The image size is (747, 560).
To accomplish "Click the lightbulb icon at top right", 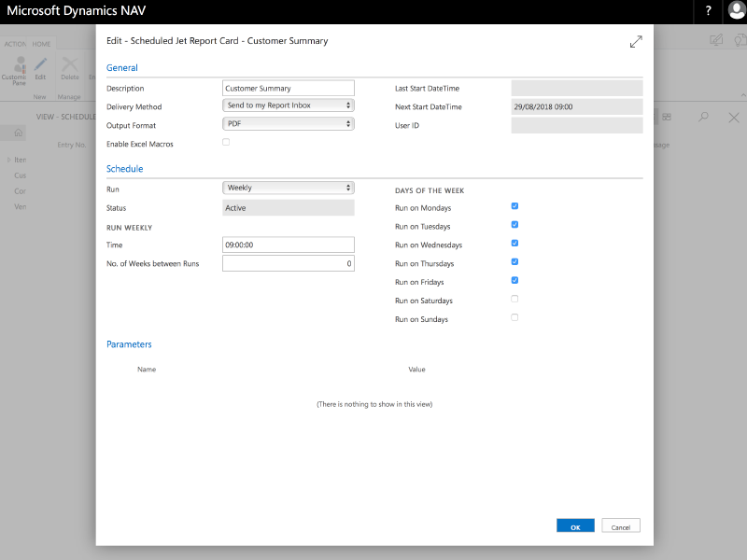I will pos(740,40).
